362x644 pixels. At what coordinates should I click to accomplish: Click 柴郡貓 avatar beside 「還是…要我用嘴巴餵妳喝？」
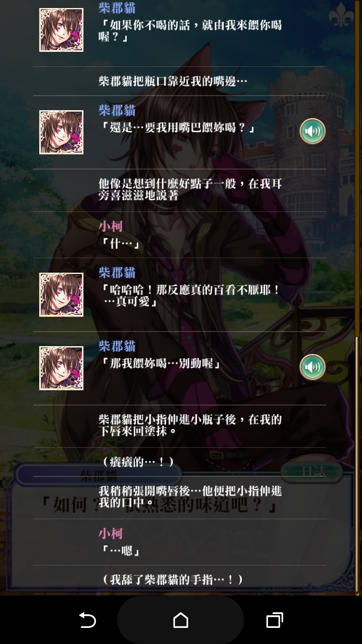point(61,132)
